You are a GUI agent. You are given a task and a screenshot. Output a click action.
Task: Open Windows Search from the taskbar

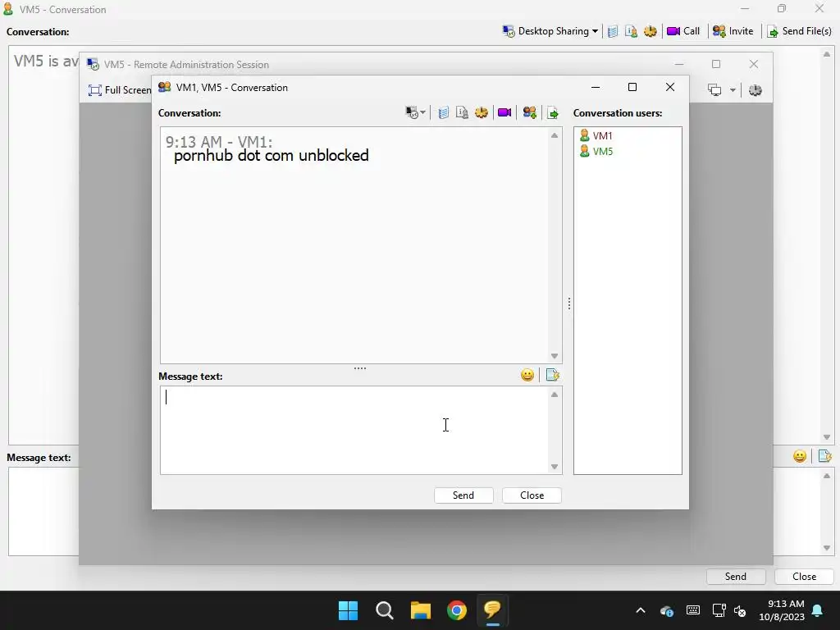coord(384,610)
